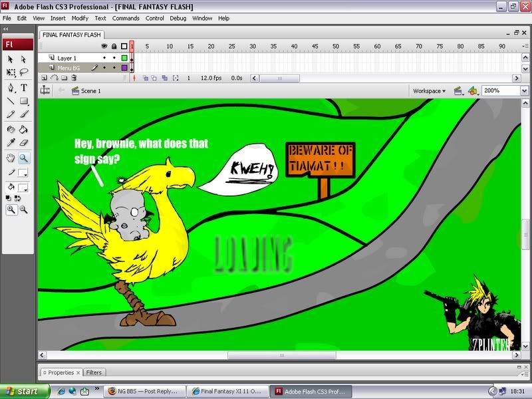Screen dimensions: 532x399
Task: Delete layer using the trash icon
Action: pos(74,78)
